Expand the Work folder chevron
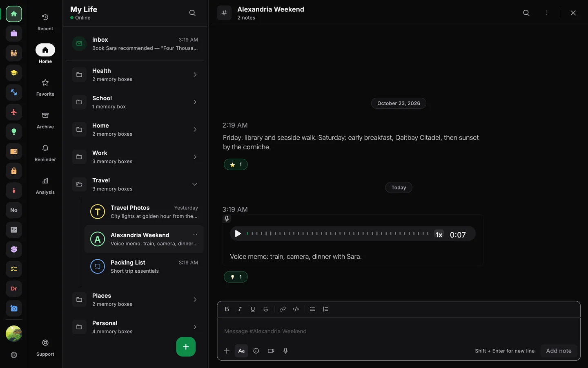Screen dimensions: 588x368 [195, 157]
